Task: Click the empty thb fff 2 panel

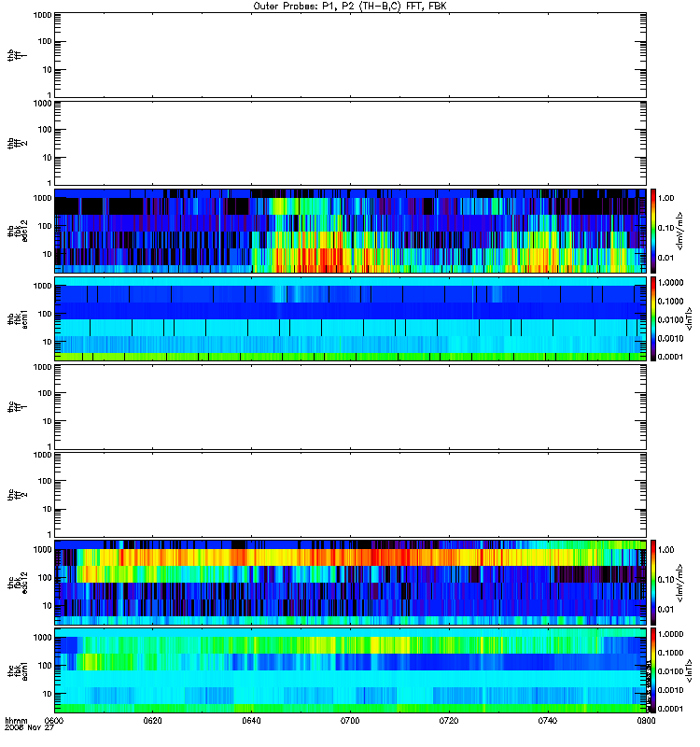Action: tap(351, 143)
